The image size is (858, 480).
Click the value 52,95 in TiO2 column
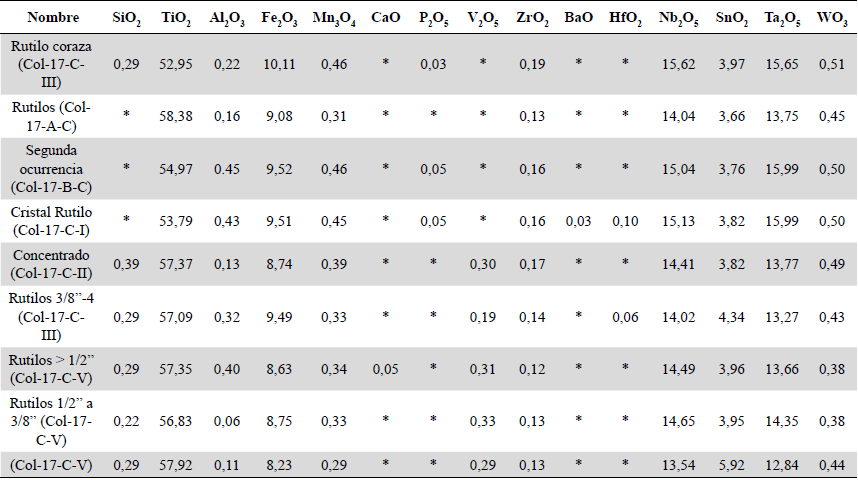(x=176, y=65)
